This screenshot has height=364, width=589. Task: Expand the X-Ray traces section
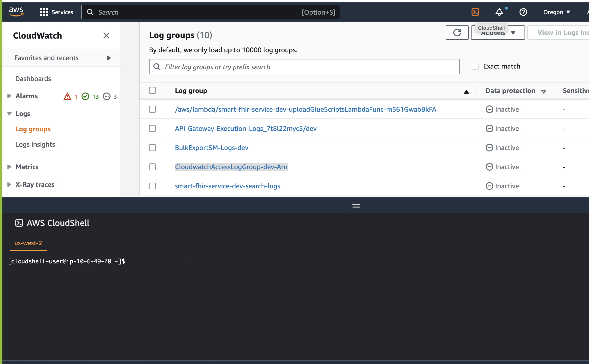pos(9,185)
